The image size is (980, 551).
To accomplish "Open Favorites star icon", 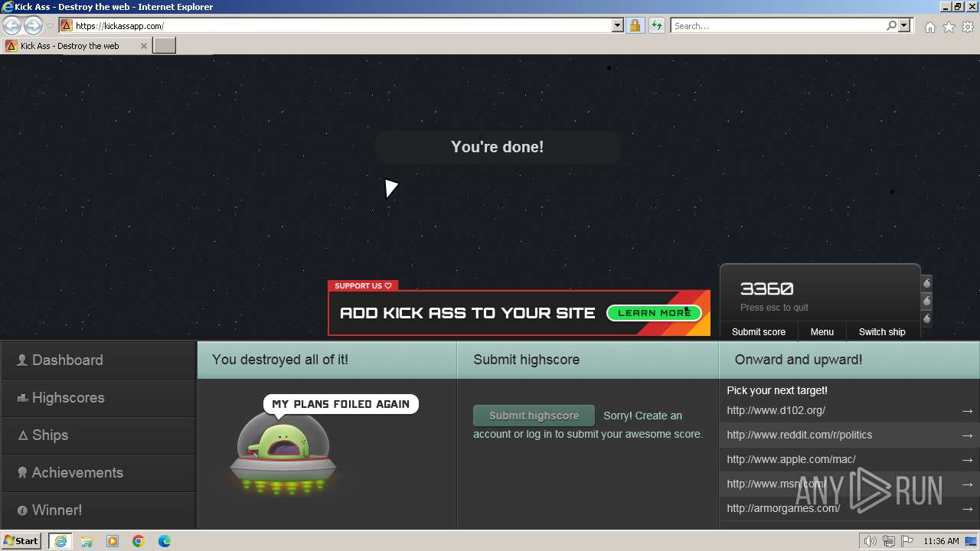I will pyautogui.click(x=949, y=27).
